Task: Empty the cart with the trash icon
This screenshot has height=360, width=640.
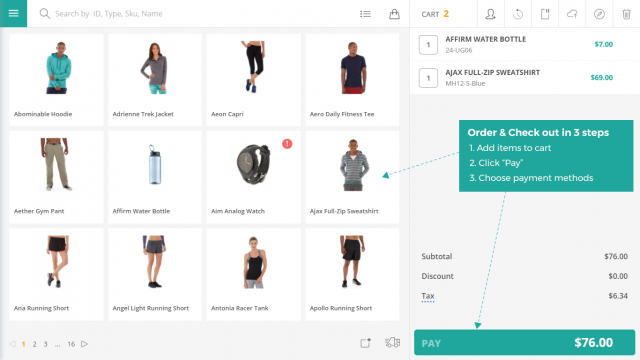Action: [x=627, y=14]
